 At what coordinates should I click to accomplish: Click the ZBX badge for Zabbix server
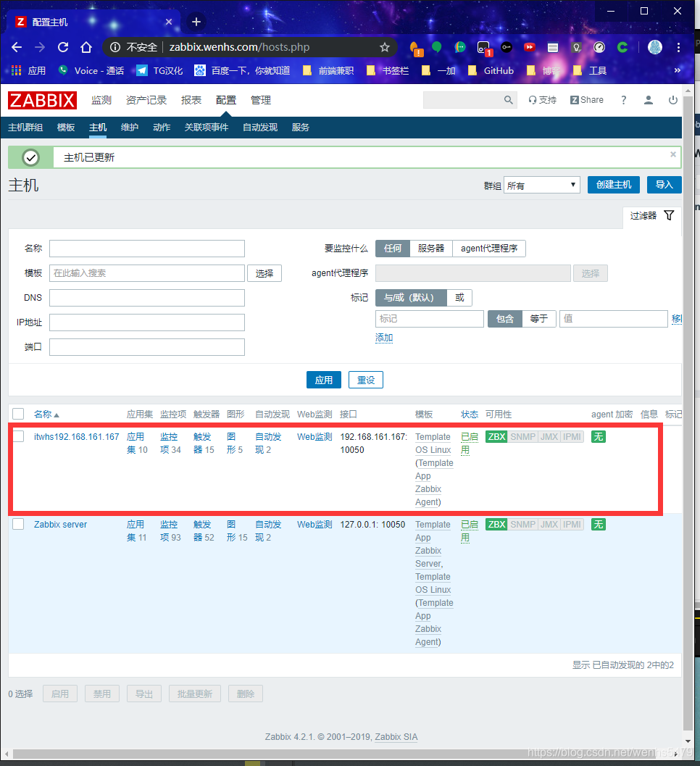(497, 525)
